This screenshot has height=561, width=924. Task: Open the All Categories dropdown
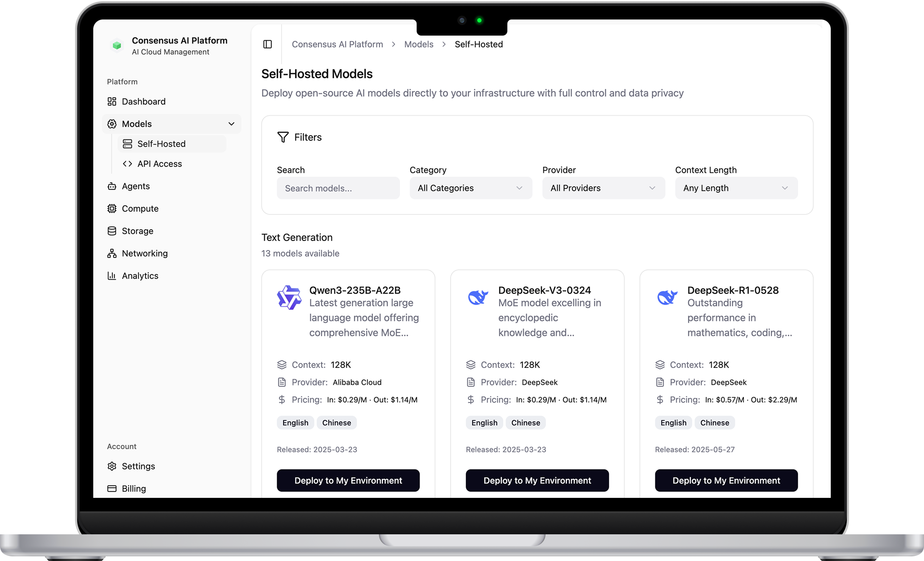(x=470, y=188)
